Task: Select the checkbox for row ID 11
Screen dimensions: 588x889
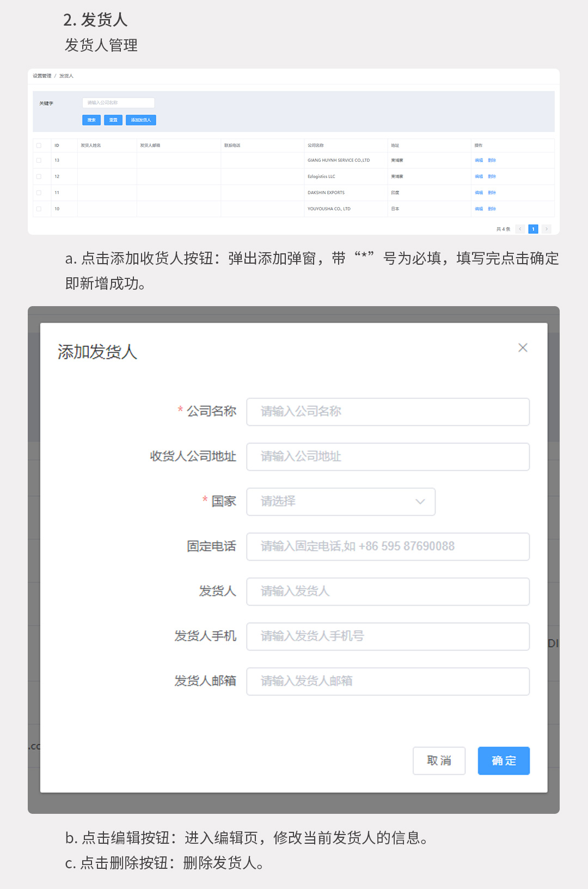Action: click(39, 193)
